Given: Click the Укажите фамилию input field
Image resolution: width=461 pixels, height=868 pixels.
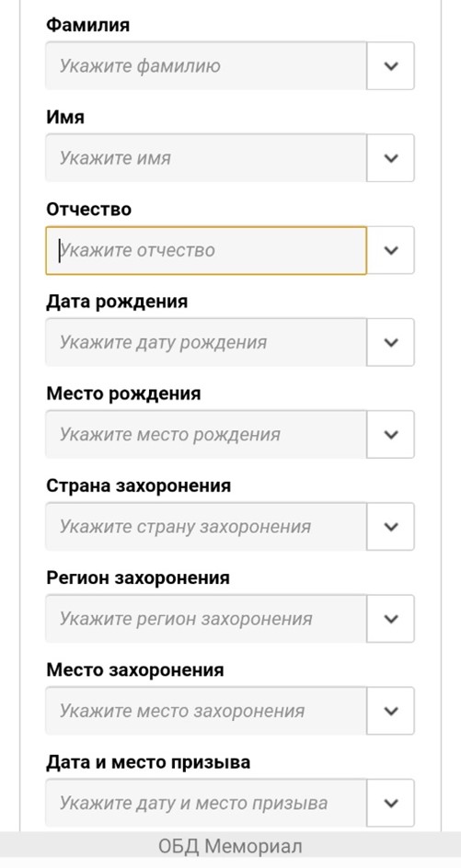Looking at the screenshot, I should tap(206, 66).
